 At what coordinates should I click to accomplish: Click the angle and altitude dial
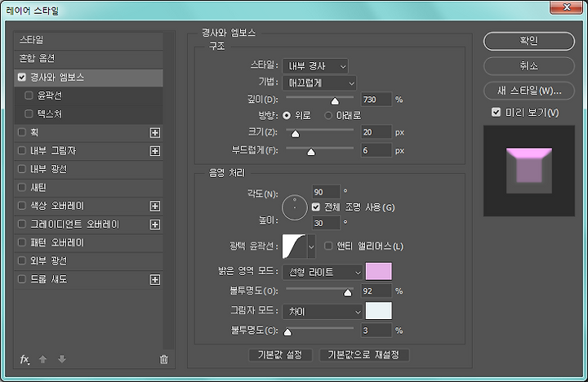coord(295,207)
